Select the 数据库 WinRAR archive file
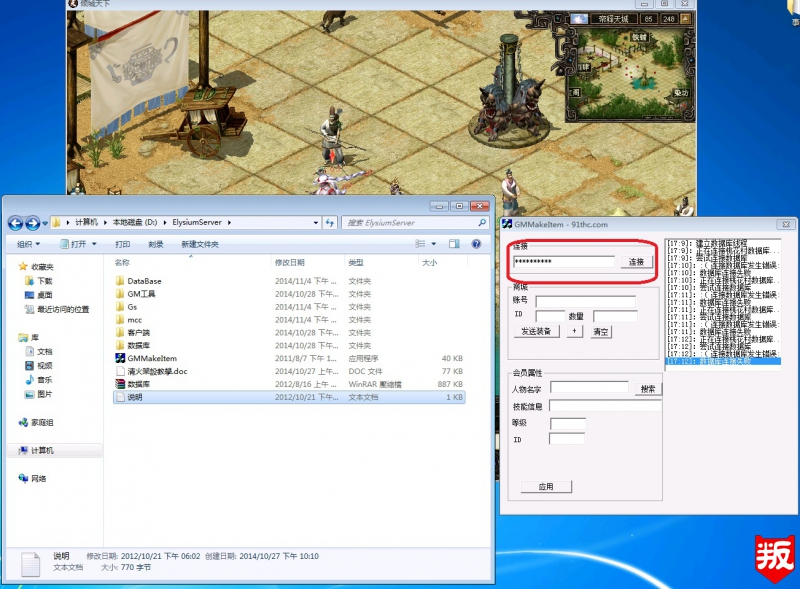Viewport: 800px width, 589px height. (133, 384)
